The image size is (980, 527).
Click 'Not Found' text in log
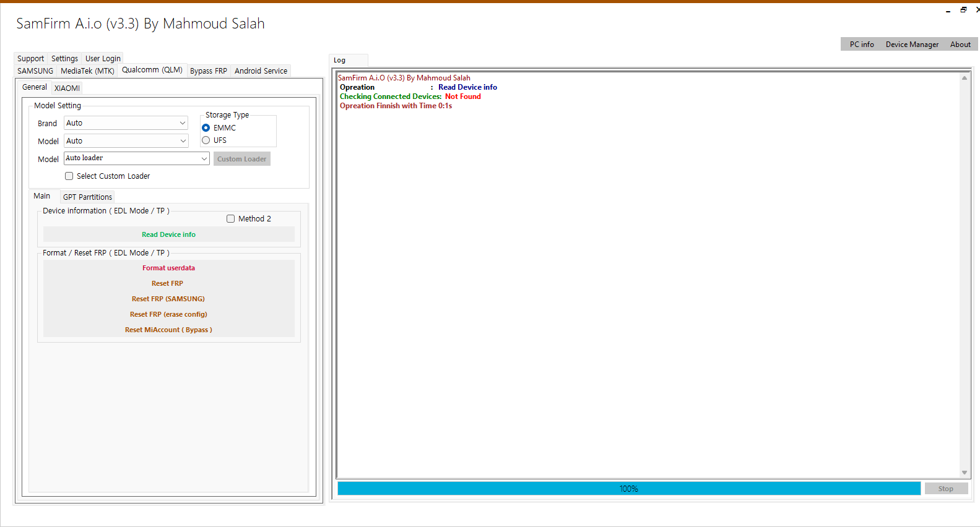click(x=463, y=96)
